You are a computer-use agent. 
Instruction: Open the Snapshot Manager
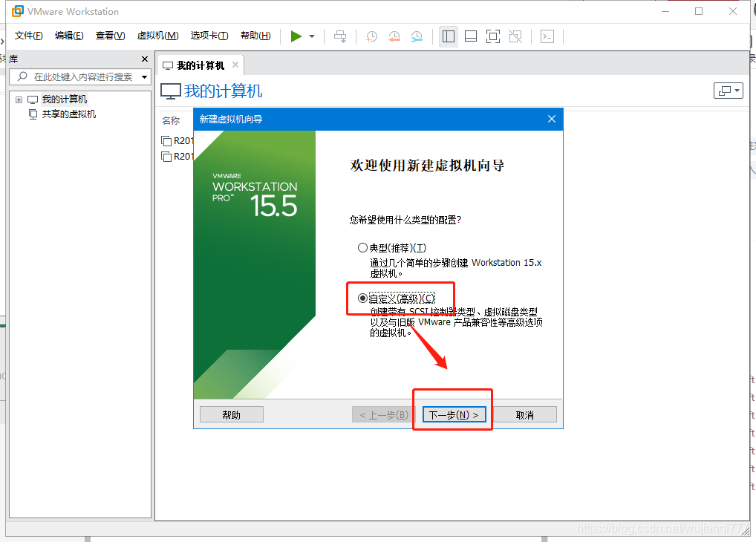point(417,36)
